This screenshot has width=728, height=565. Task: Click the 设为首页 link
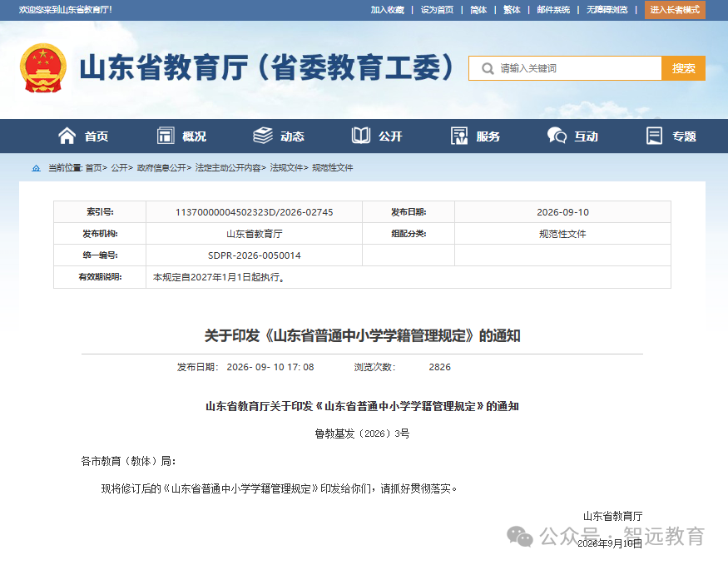tap(437, 10)
